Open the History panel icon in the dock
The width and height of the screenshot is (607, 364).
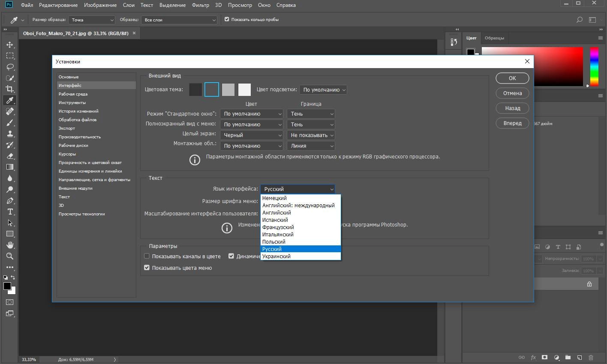(454, 42)
